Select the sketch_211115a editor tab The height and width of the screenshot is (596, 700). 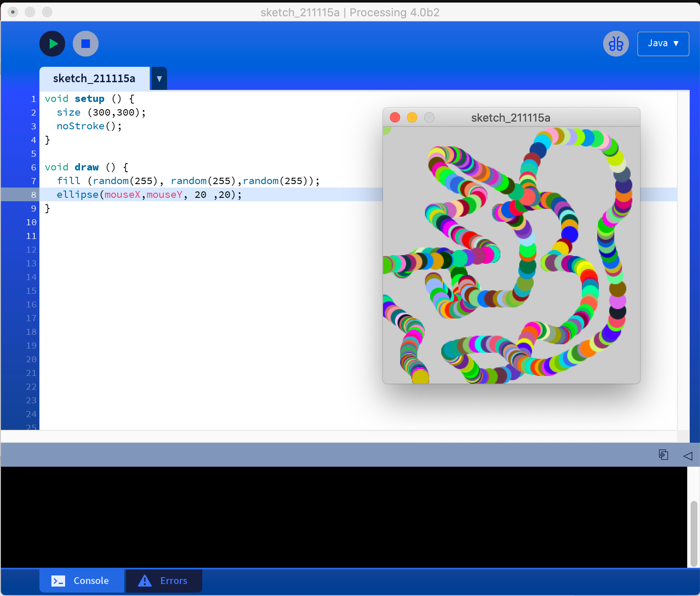94,79
